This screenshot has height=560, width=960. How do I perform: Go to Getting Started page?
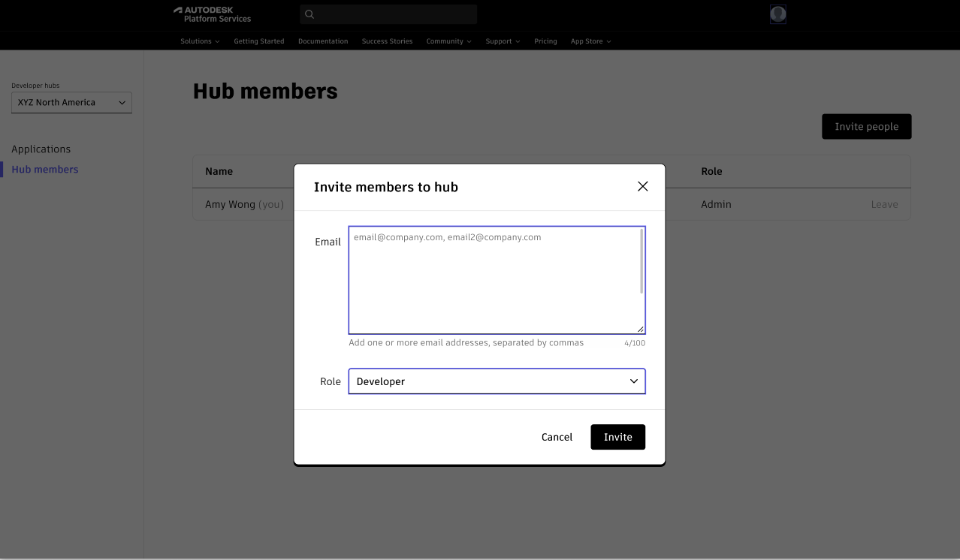259,41
